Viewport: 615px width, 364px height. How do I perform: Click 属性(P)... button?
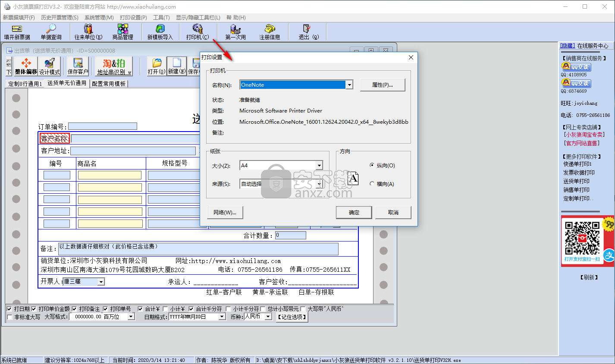click(383, 85)
